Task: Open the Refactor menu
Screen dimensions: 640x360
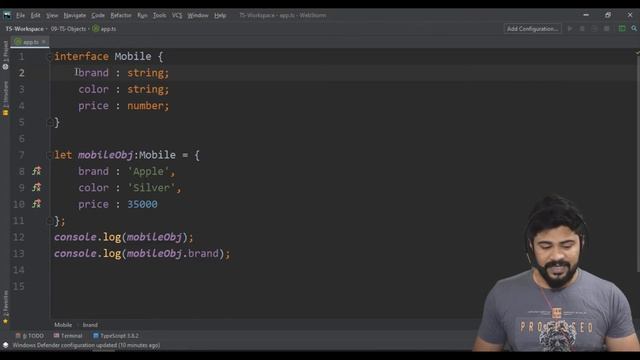Action: click(x=121, y=16)
